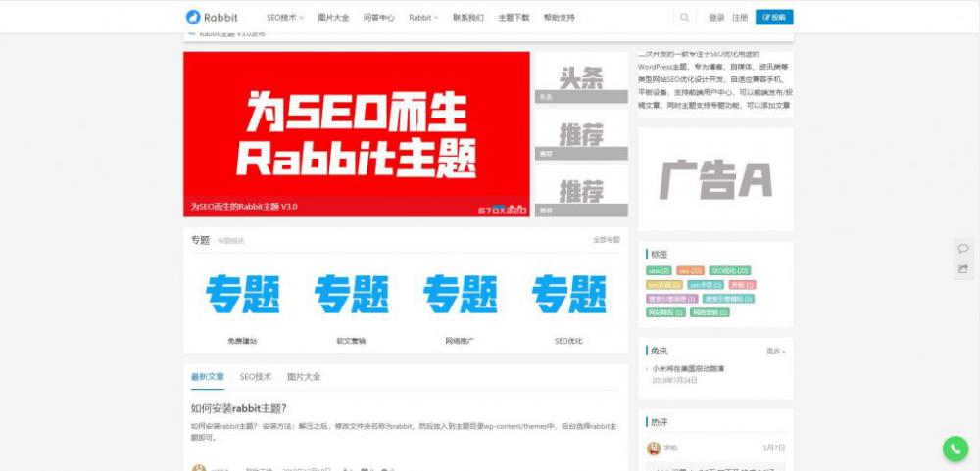Click the floating share icon
The height and width of the screenshot is (471, 980).
pyautogui.click(x=963, y=269)
